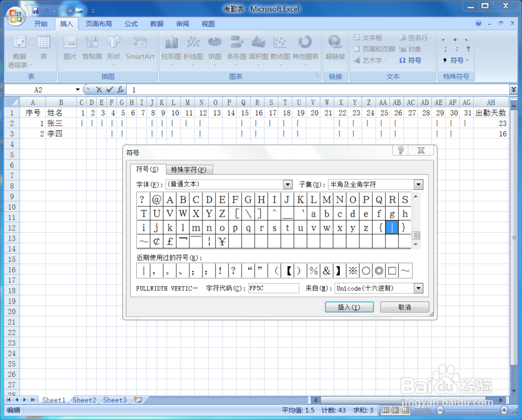The height and width of the screenshot is (420, 522).
Task: Click the 取消 button in dialog
Action: 405,307
